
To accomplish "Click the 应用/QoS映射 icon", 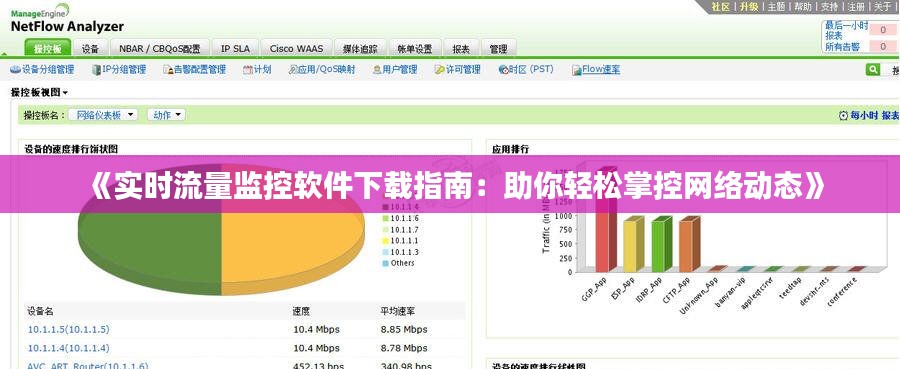I will tap(293, 69).
